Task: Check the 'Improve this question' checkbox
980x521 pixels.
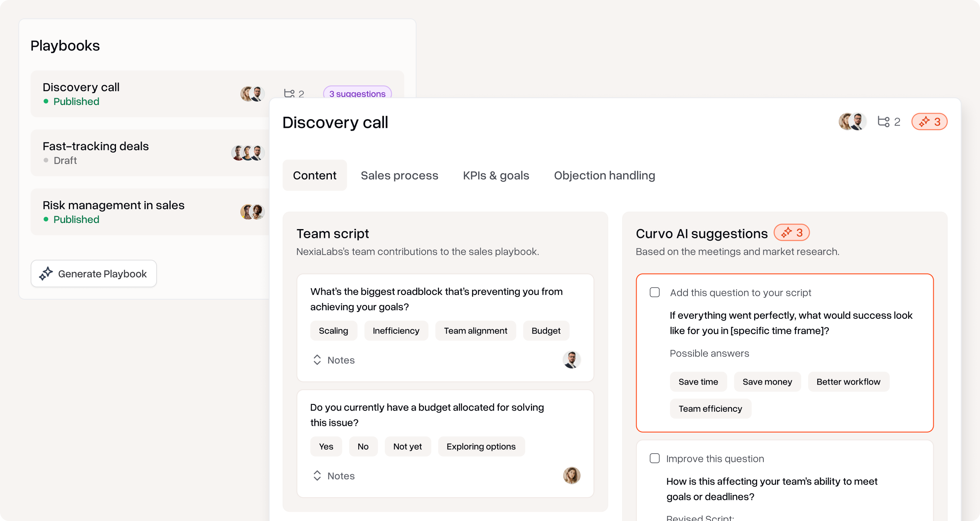Action: pos(655,459)
